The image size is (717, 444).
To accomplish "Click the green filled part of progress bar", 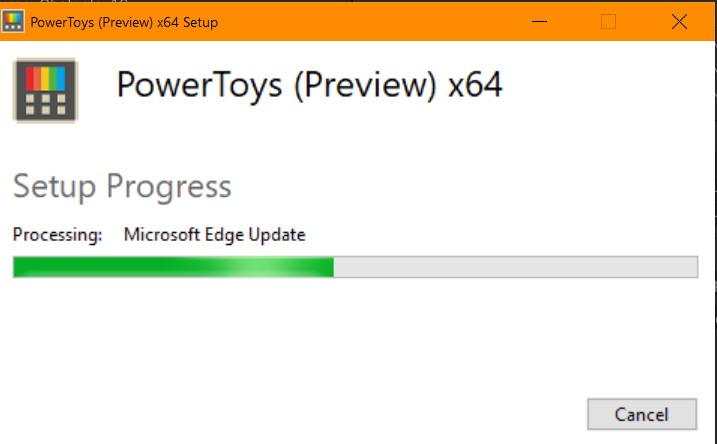I will coord(173,267).
